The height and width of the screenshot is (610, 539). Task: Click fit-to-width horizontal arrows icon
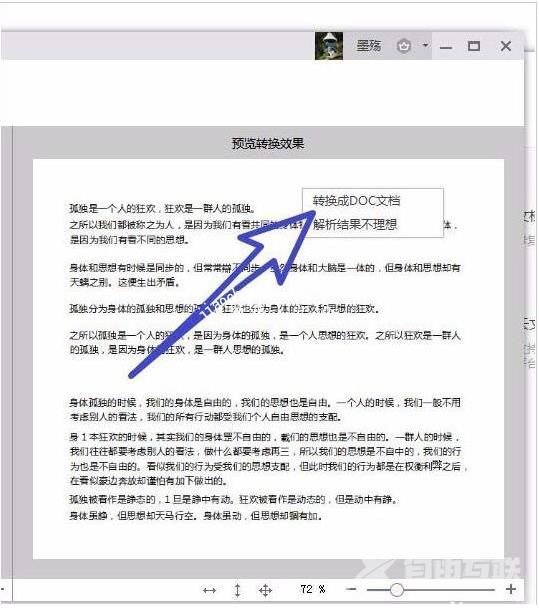point(209,590)
